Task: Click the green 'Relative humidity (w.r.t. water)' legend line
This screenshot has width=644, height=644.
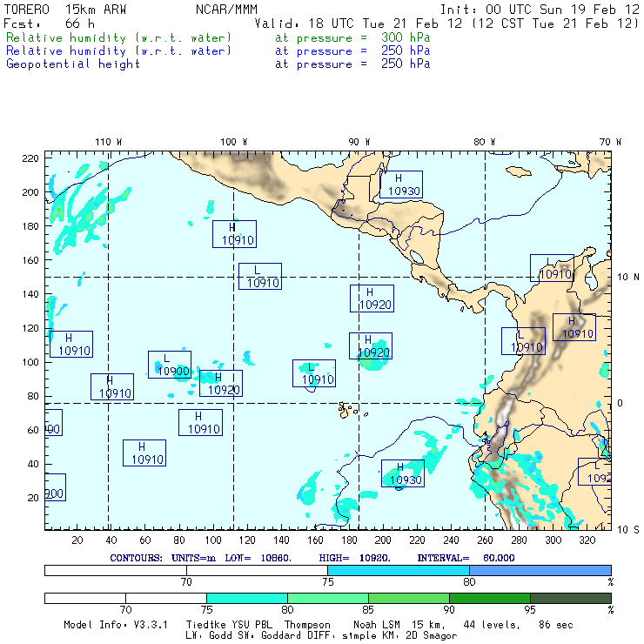Action: 118,37
